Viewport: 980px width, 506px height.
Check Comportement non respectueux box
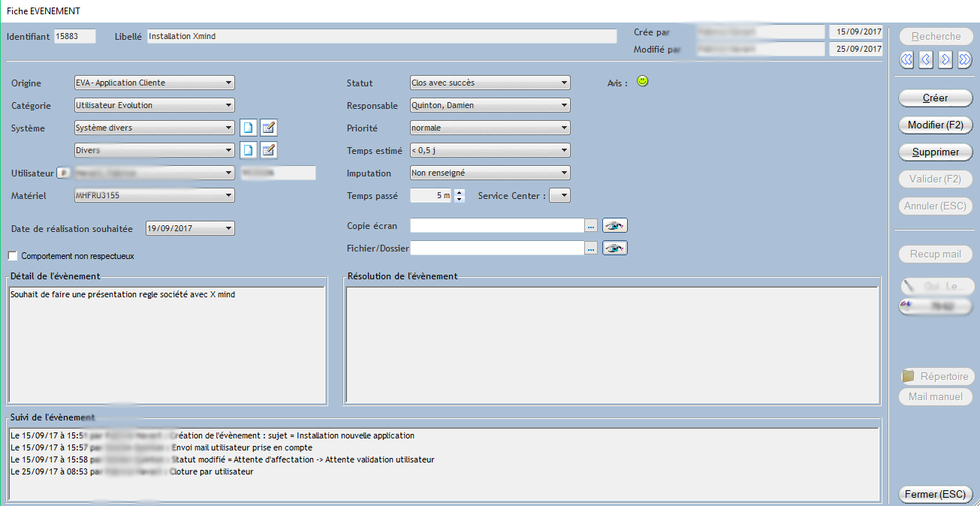point(13,256)
